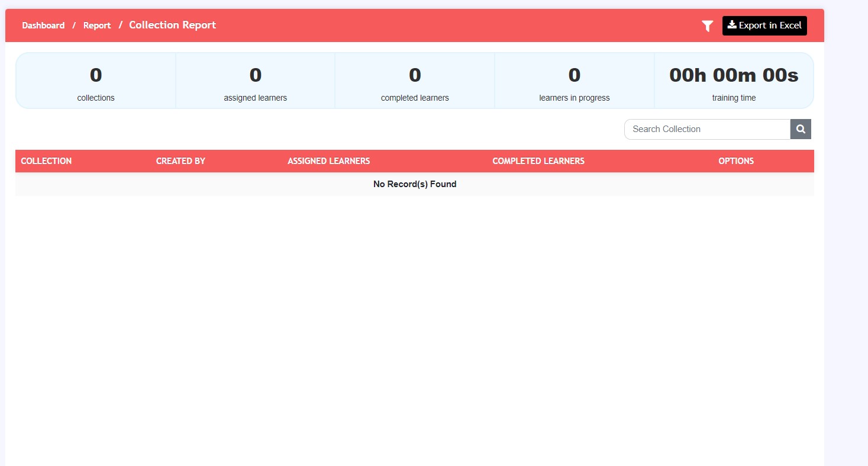Viewport: 868px width, 466px height.
Task: Click the completed learners stat card
Action: (415, 81)
